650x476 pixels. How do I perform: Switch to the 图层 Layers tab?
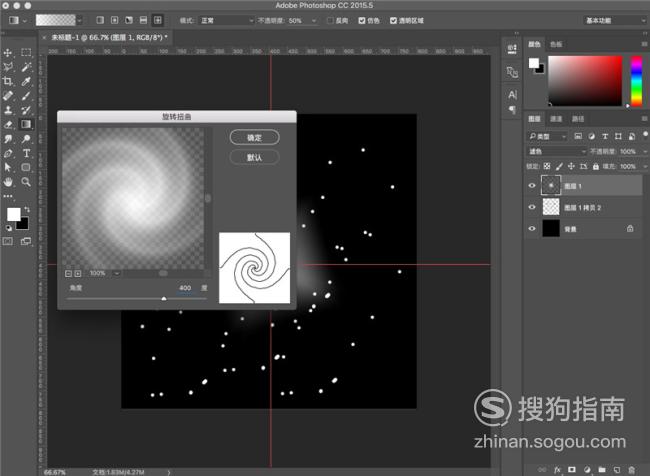pos(534,119)
